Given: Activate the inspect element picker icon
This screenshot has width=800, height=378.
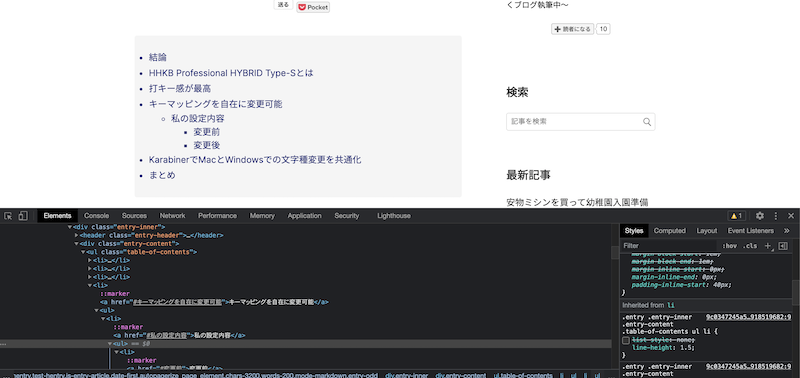Looking at the screenshot, I should (8, 216).
